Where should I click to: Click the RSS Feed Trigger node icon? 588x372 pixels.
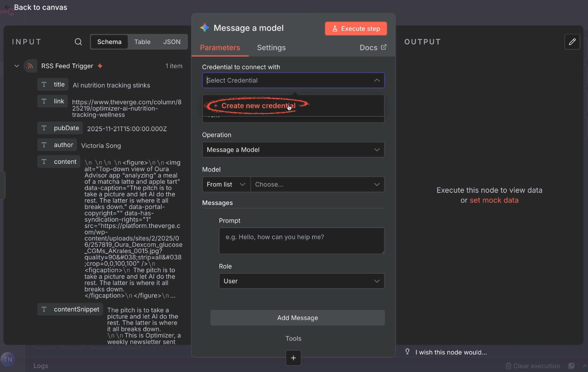click(x=30, y=66)
